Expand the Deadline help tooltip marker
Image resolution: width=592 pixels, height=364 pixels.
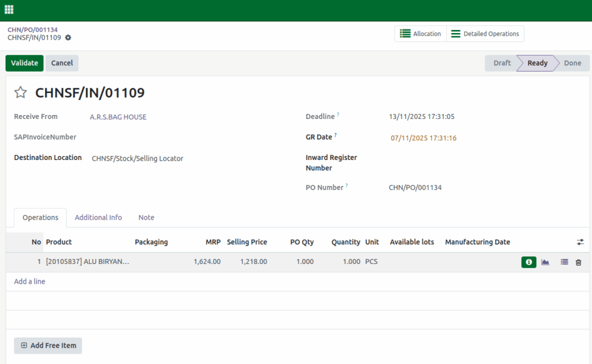[339, 113]
